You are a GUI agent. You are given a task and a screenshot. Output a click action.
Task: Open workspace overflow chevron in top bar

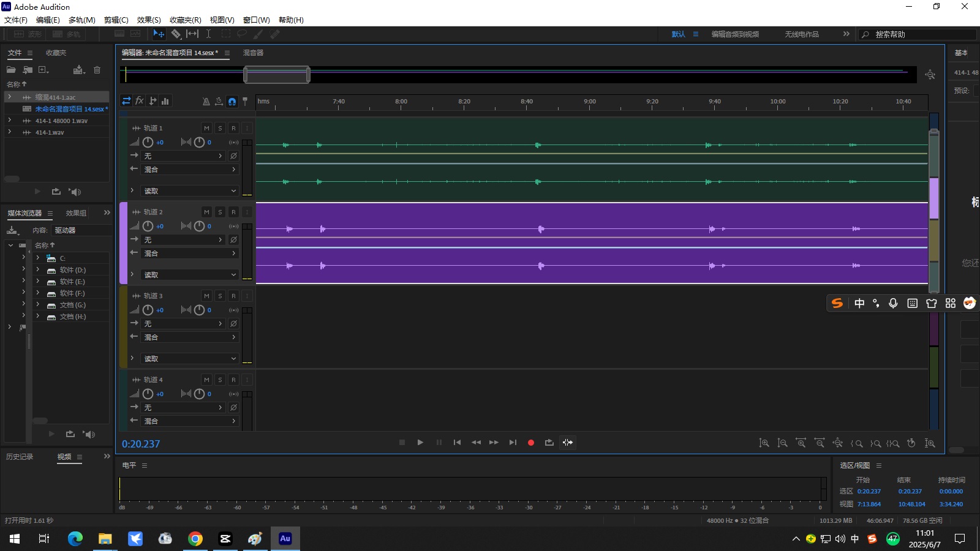(846, 34)
